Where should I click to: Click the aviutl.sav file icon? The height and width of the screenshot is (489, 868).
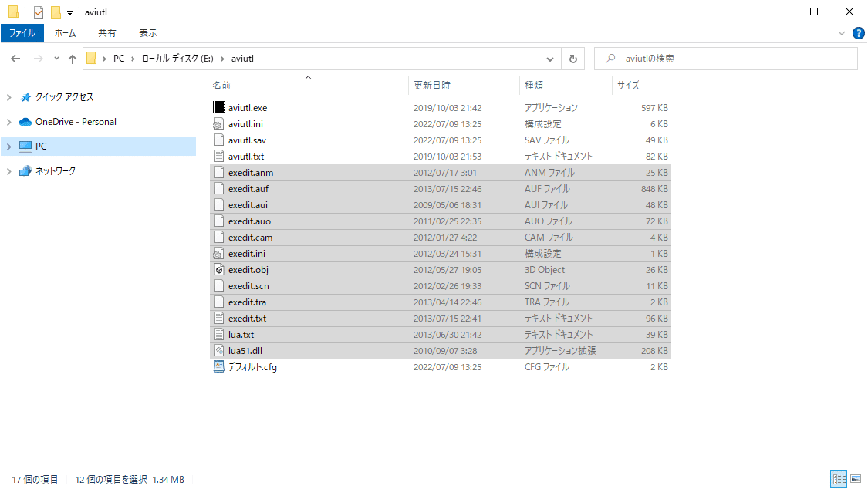click(x=218, y=140)
